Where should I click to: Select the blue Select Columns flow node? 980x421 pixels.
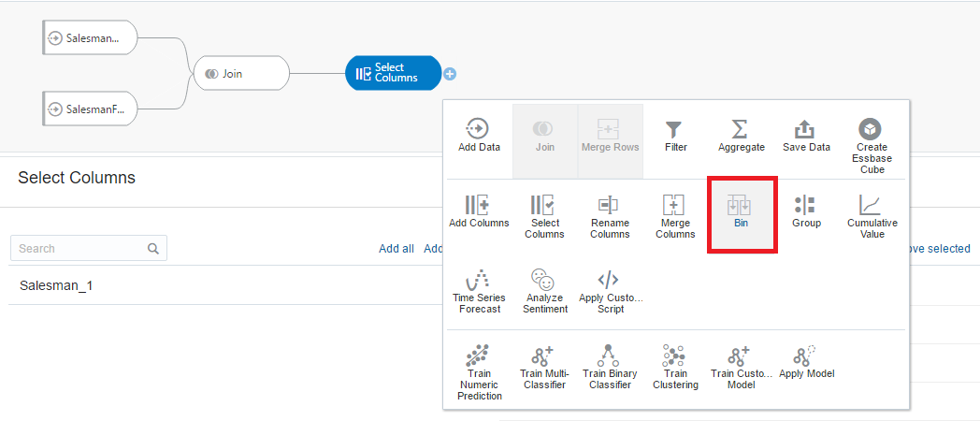(393, 73)
